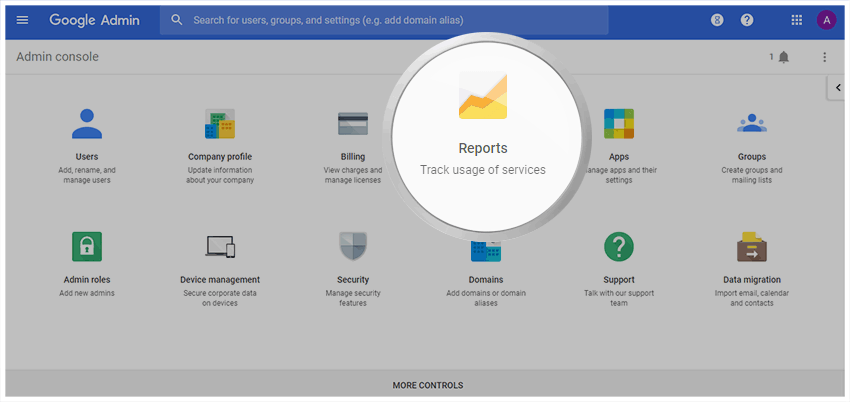Open the three-dot more options menu

825,57
